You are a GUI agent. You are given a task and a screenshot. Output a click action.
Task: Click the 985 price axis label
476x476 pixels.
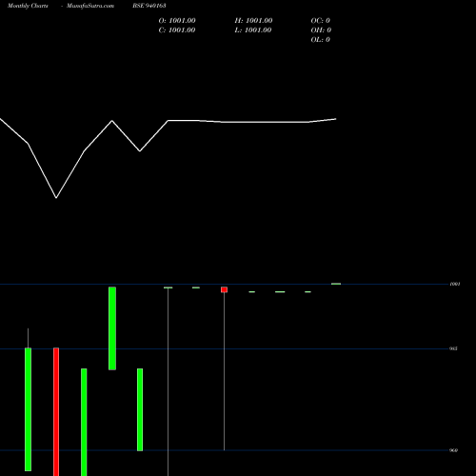[x=453, y=348]
